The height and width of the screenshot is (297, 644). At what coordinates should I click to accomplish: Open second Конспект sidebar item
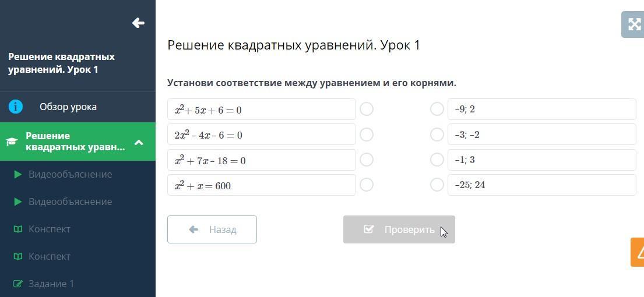(50, 256)
